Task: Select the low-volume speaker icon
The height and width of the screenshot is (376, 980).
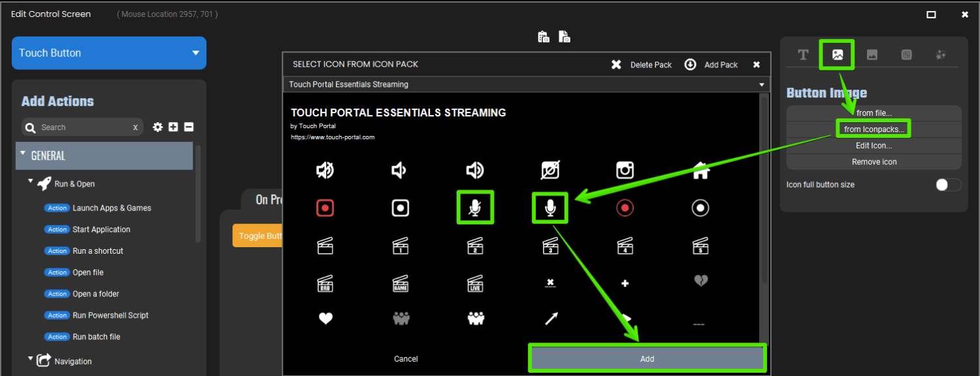Action: [399, 171]
